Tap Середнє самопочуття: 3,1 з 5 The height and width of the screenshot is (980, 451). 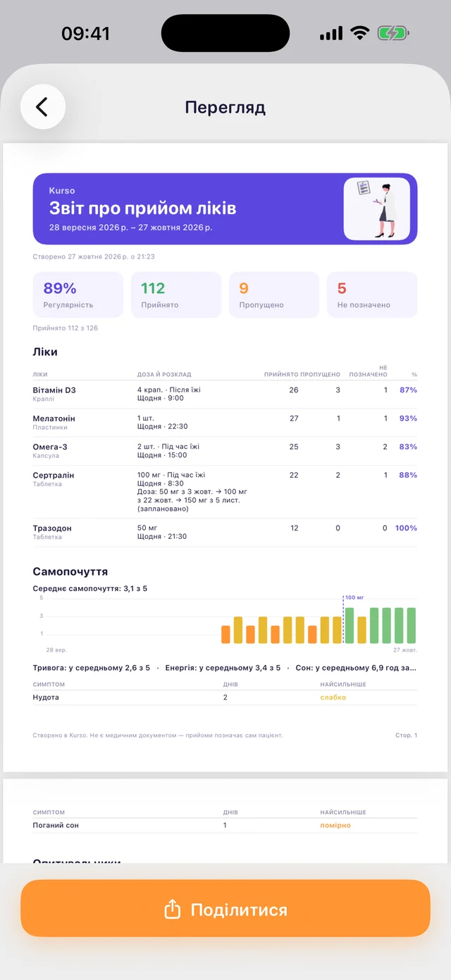click(x=90, y=588)
